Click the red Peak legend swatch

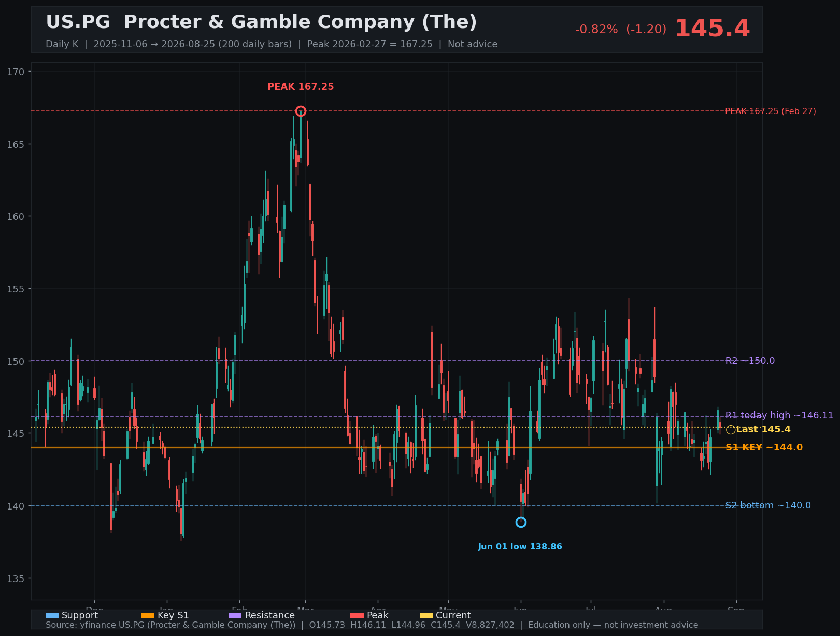357,615
